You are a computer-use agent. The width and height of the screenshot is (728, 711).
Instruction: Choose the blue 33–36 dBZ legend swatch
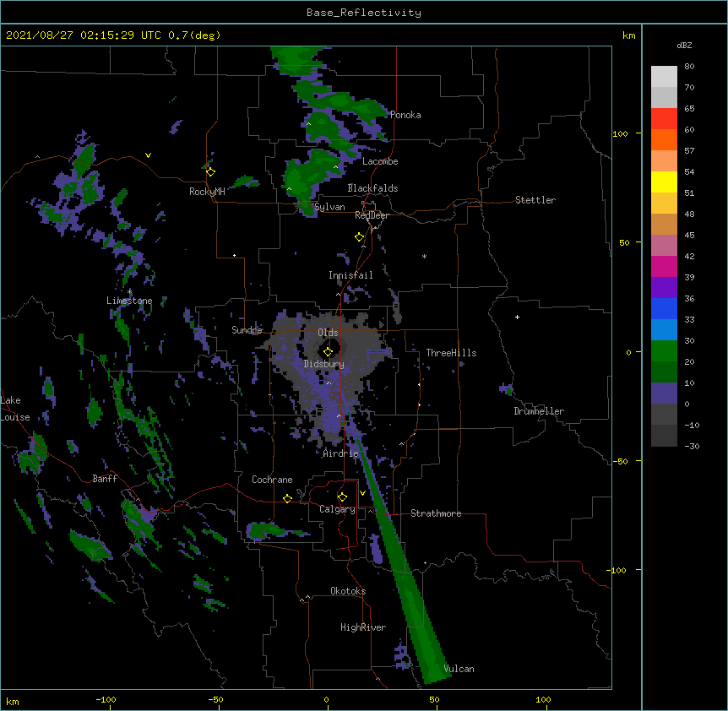coord(664,309)
